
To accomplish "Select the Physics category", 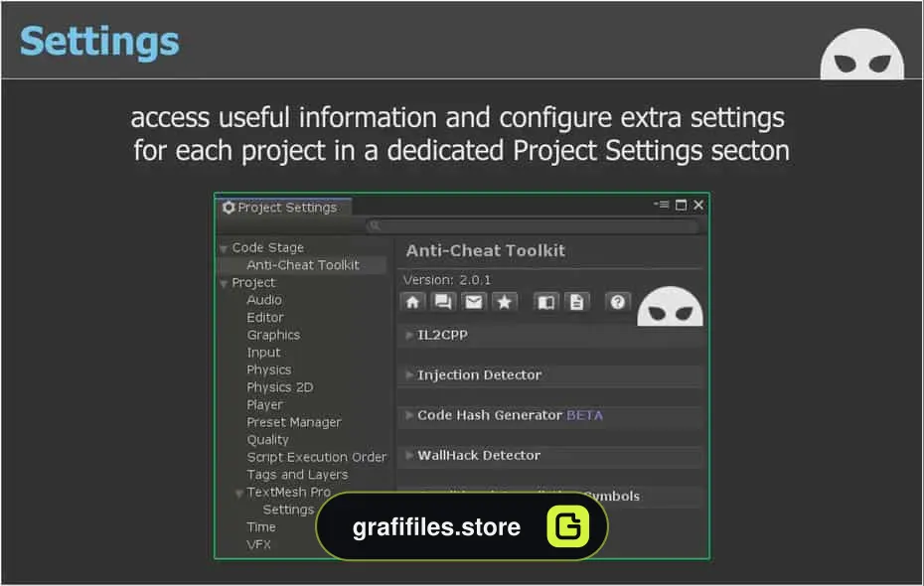I will pyautogui.click(x=268, y=369).
